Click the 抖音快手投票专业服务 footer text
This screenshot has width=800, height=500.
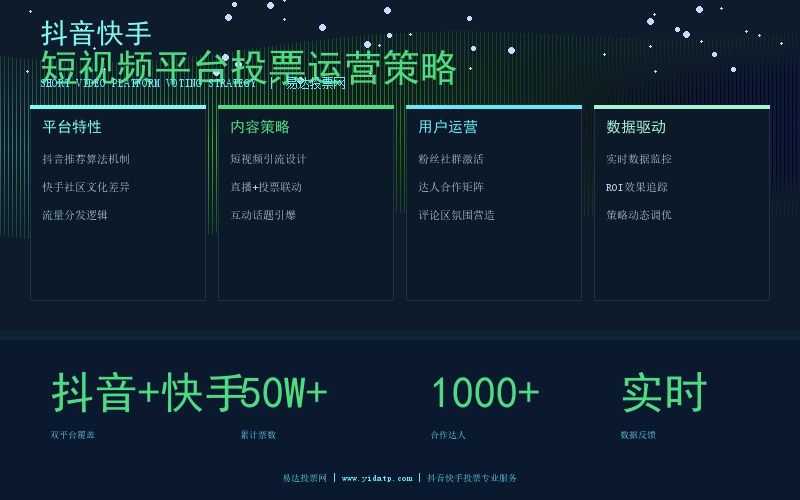coord(472,478)
